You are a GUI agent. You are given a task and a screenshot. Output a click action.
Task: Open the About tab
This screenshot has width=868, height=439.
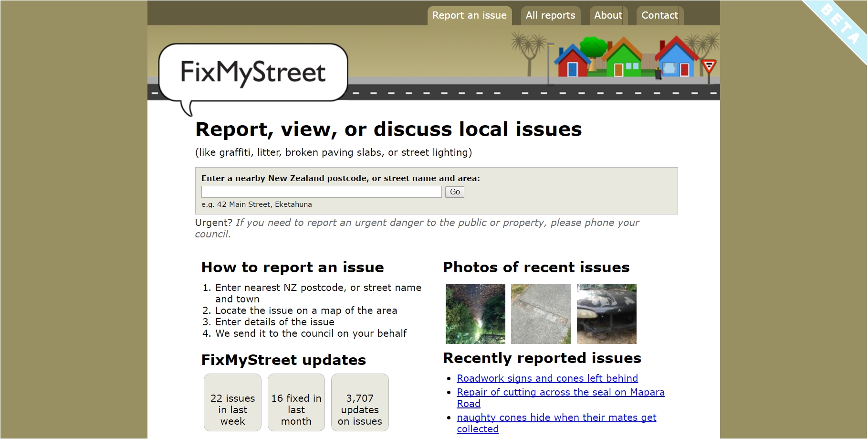(608, 15)
